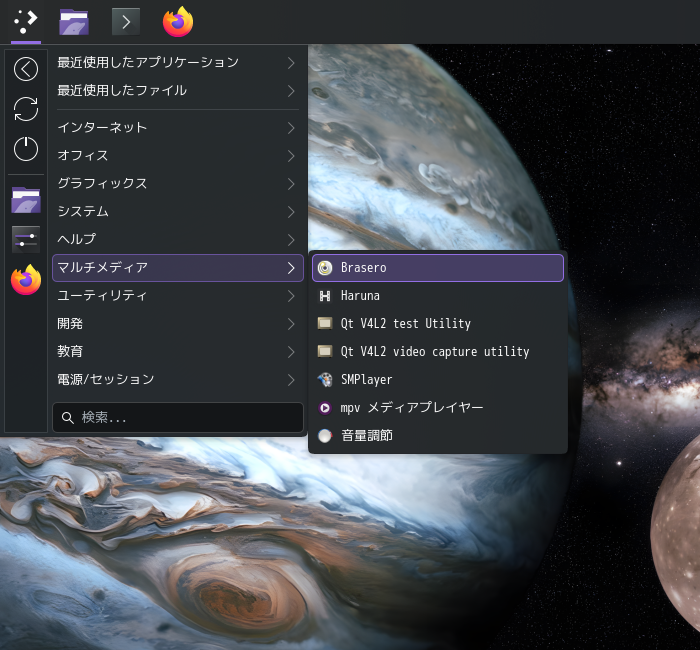Open system settings sliders icon in sidebar
700x650 pixels.
26,240
